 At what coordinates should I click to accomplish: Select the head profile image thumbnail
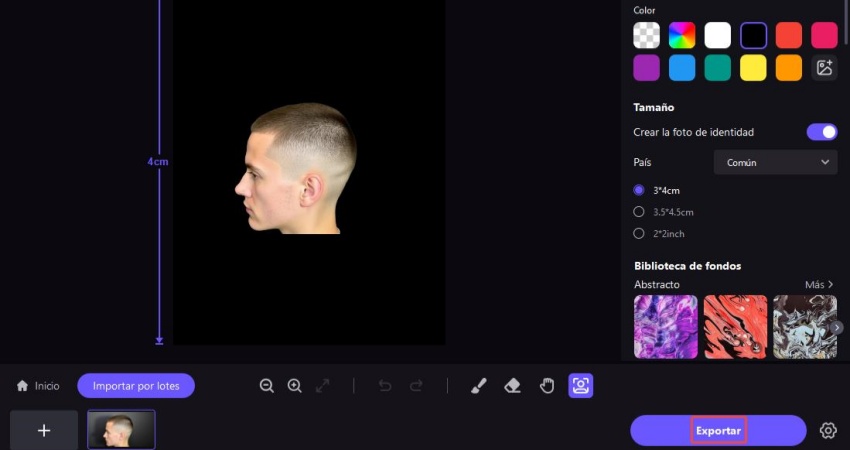121,430
